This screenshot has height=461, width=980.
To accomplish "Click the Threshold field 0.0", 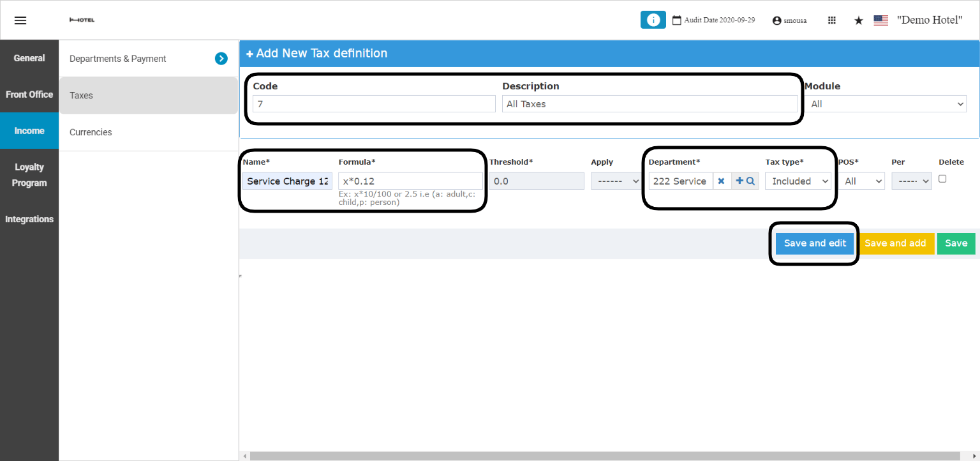I will coord(537,181).
